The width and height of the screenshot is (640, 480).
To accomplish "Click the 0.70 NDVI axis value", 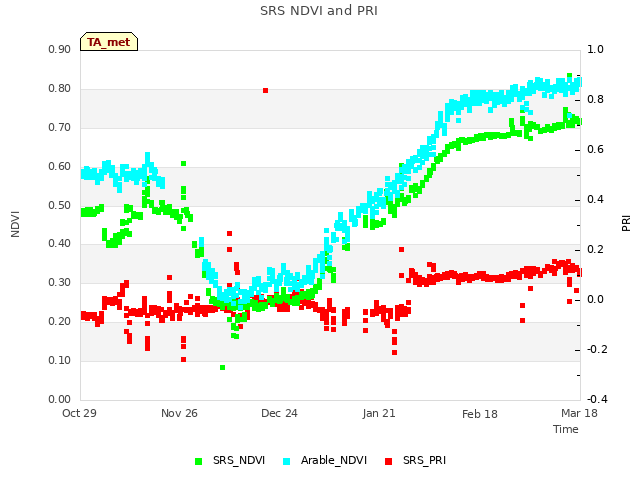I will (60, 127).
